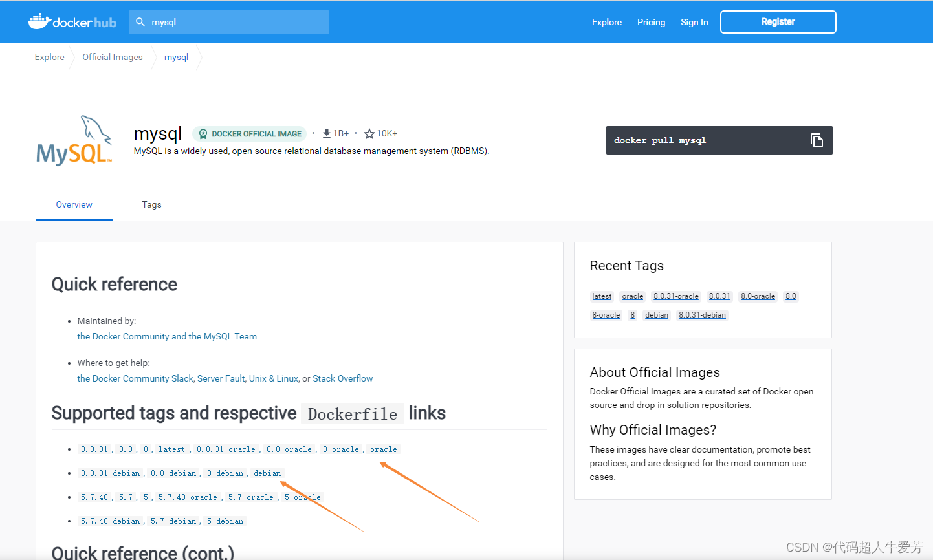933x560 pixels.
Task: Click the search magnifier icon
Action: (140, 22)
